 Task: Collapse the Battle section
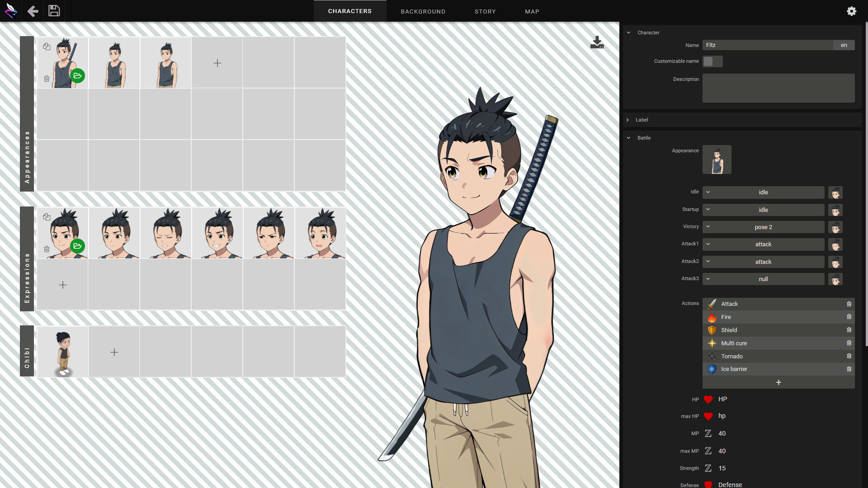[x=628, y=138]
